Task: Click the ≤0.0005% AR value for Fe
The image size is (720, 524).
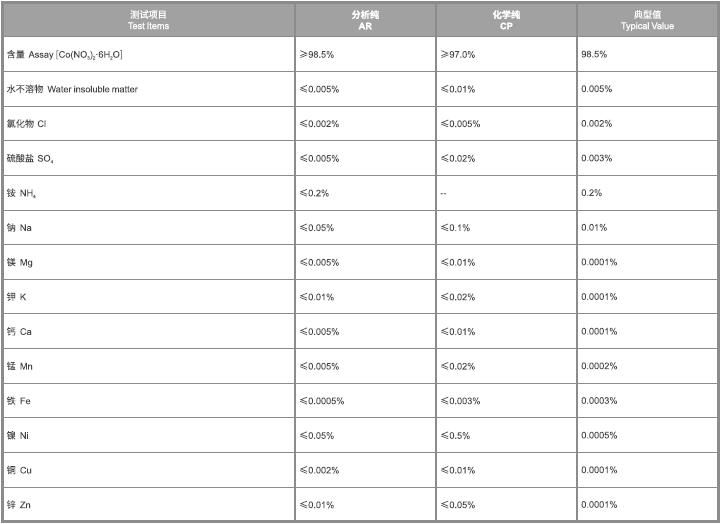Action: pos(322,401)
